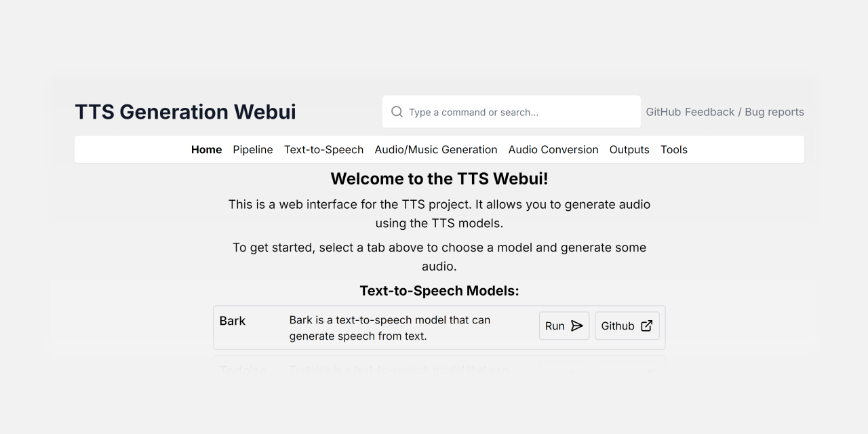This screenshot has height=434, width=868.
Task: Open the Feedback / Bug reports link
Action: tap(745, 112)
